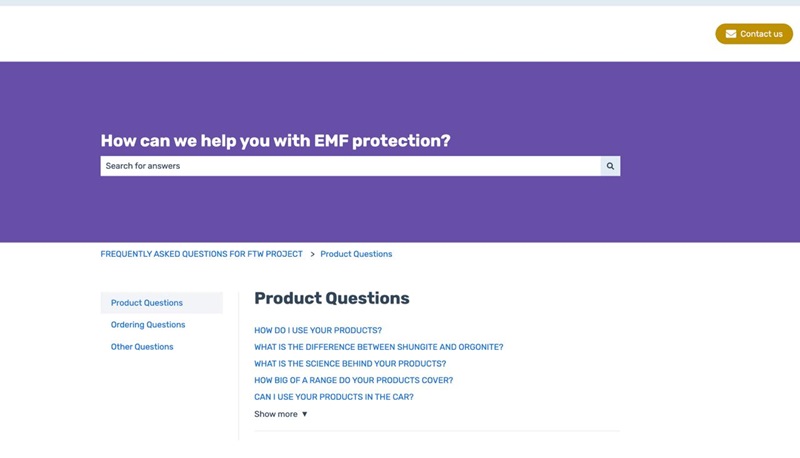Viewport: 800px width, 458px height.
Task: Click the magnifier search icon button
Action: click(x=610, y=166)
